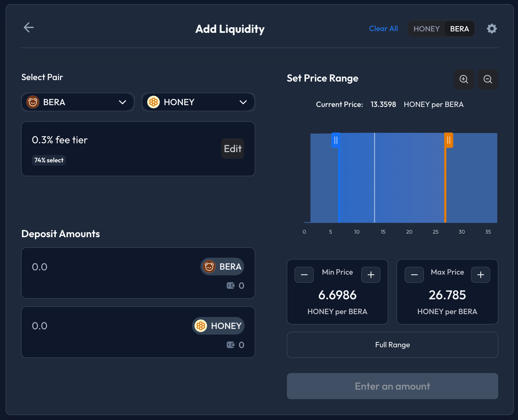Edit the 0.3% fee tier
The width and height of the screenshot is (518, 420).
coord(233,149)
